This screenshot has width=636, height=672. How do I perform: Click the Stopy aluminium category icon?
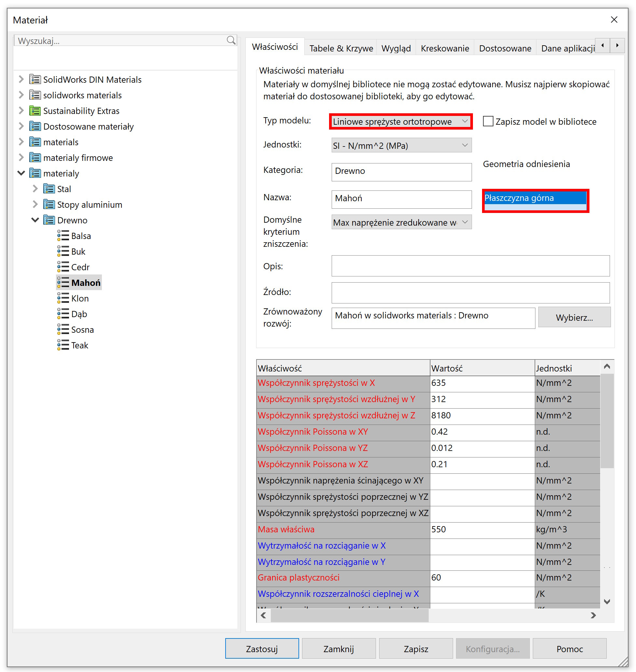[49, 204]
